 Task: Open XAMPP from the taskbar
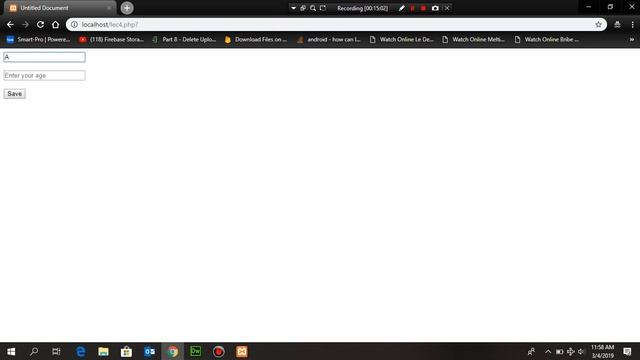pyautogui.click(x=242, y=351)
